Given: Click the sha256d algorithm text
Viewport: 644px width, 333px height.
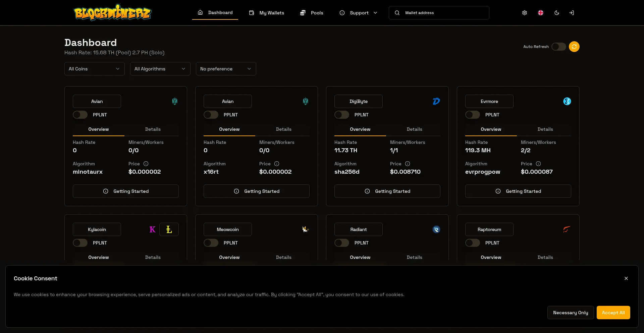Looking at the screenshot, I should pyautogui.click(x=347, y=172).
